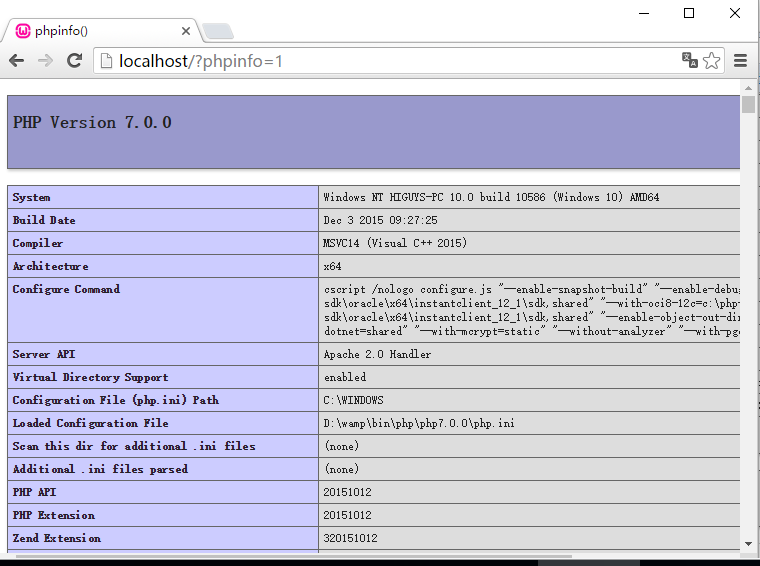Open a new tab next to phpinfo()
Viewport: 760px width, 566px height.
click(x=218, y=31)
